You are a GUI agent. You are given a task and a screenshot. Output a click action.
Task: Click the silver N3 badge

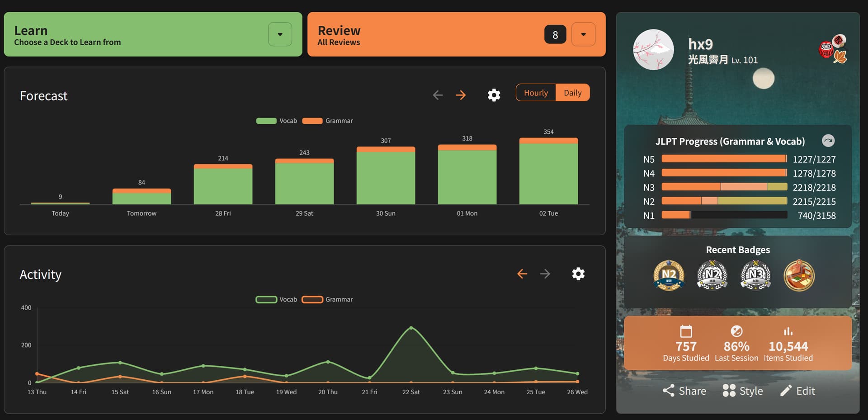755,275
